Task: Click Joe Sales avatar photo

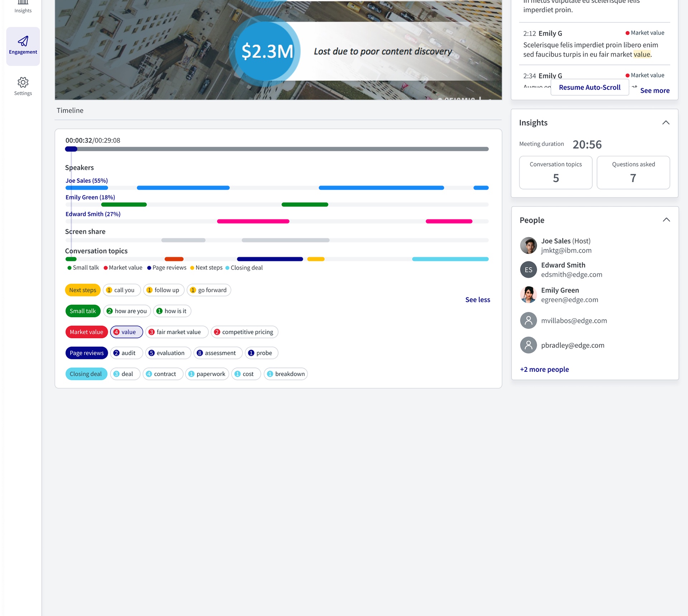Action: point(528,245)
